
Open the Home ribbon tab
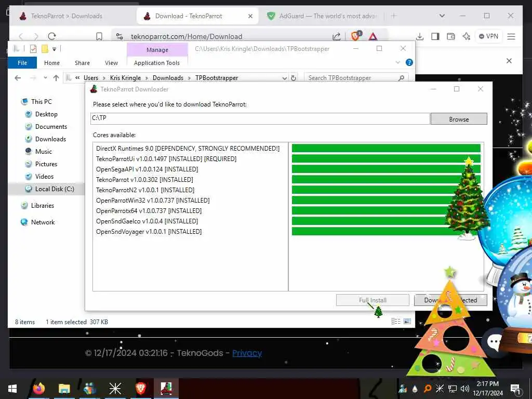coord(52,63)
